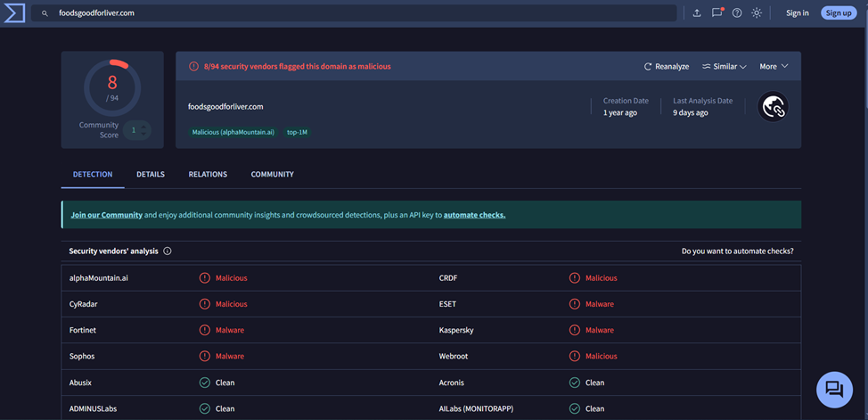
Task: Click the malware icon in Fortinet row
Action: 204,330
